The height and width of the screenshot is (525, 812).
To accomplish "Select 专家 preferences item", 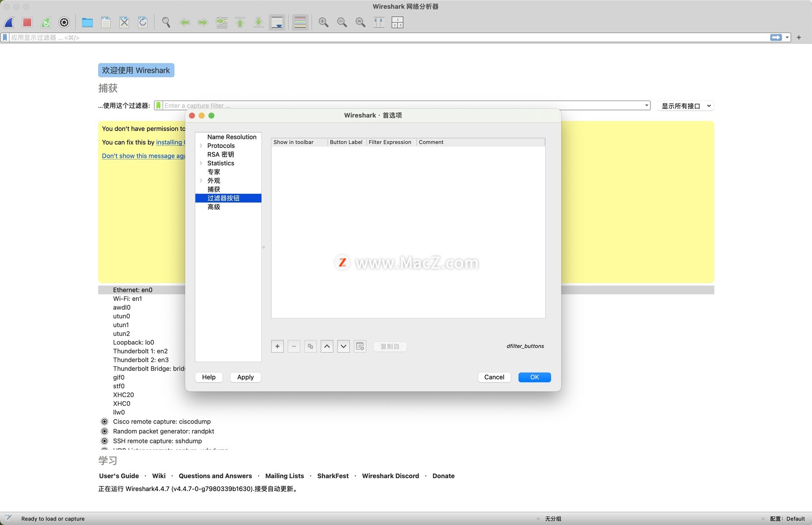I will [214, 172].
